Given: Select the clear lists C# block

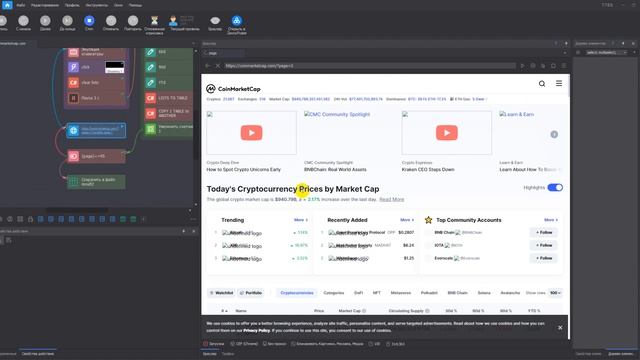Looking at the screenshot, I should coord(96,82).
